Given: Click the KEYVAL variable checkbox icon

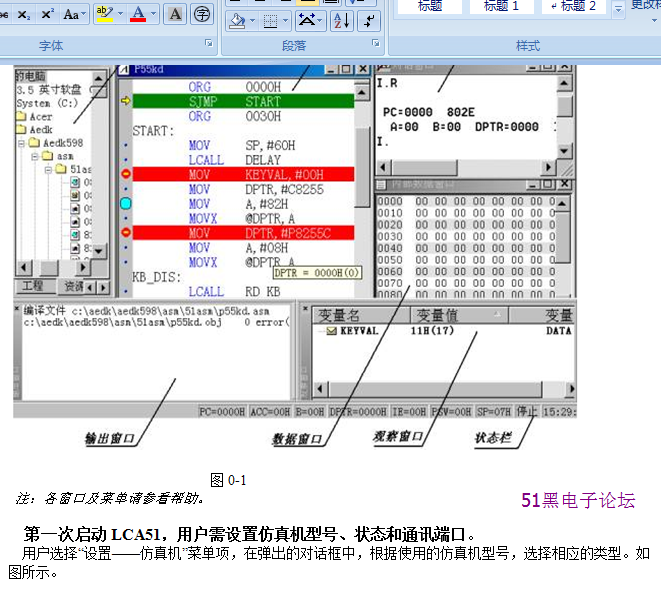Looking at the screenshot, I should pyautogui.click(x=330, y=330).
